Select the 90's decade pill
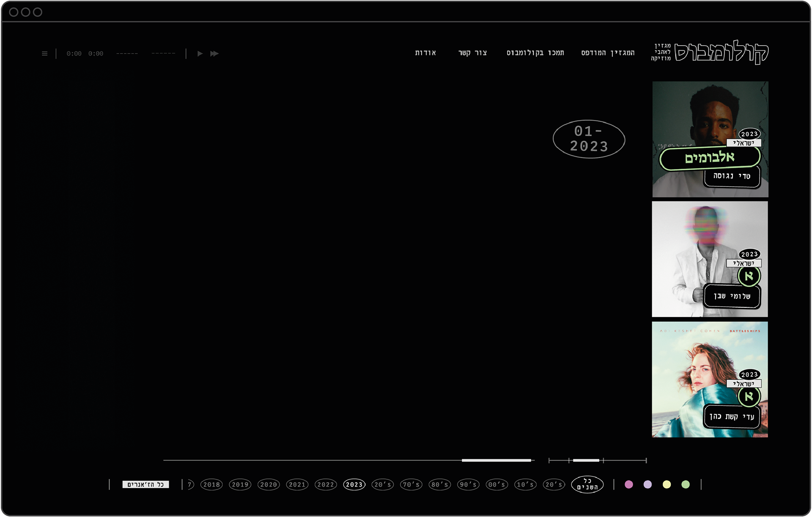 tap(468, 484)
